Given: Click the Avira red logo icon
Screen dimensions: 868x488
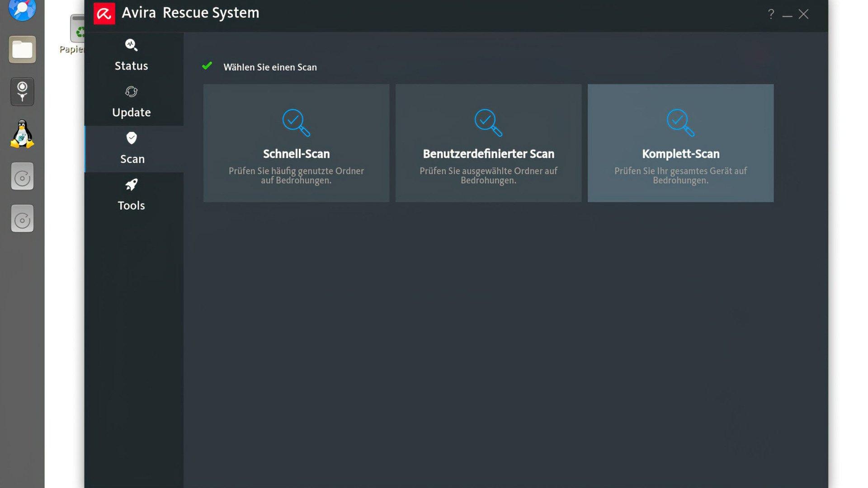Looking at the screenshot, I should click(104, 14).
